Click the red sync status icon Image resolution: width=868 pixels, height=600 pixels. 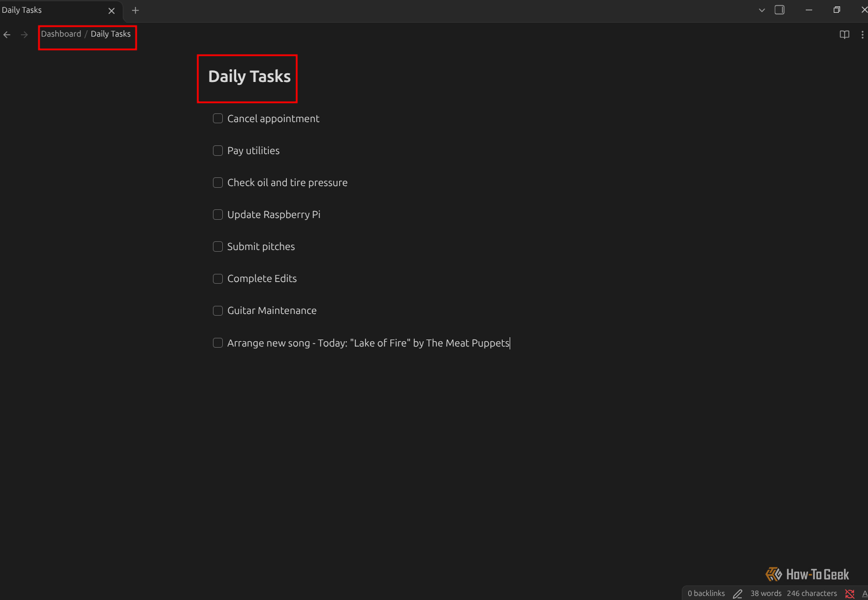point(850,594)
